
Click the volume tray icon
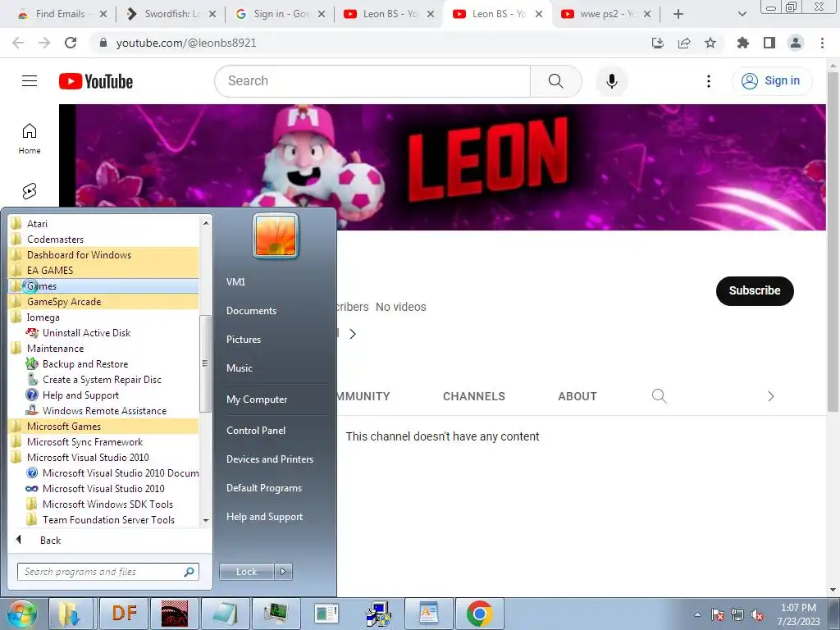(x=757, y=615)
